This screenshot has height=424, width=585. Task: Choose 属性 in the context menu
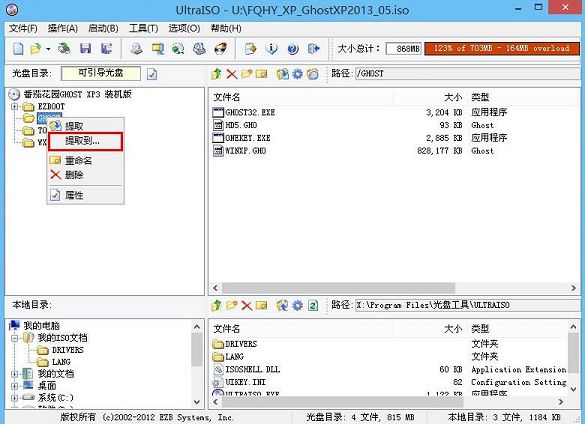tap(85, 195)
